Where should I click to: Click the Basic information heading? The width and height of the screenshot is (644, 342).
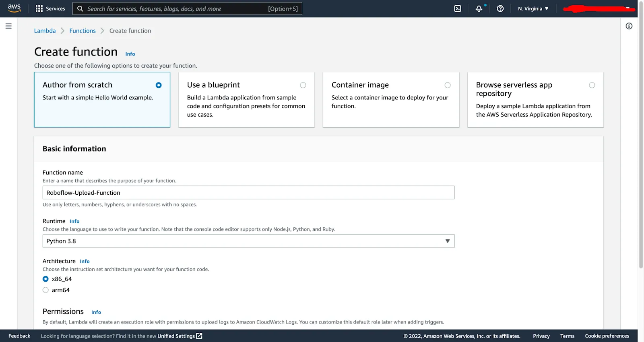click(x=74, y=149)
